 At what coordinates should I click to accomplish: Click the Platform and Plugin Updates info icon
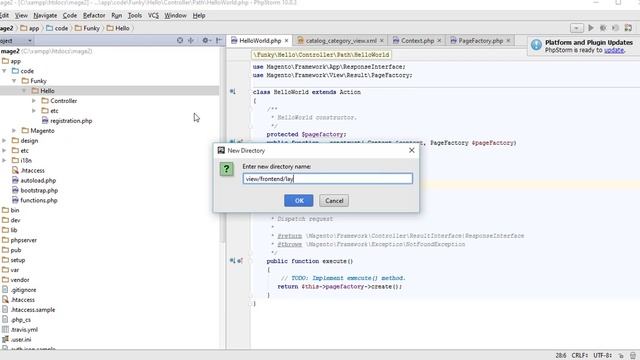click(x=536, y=45)
